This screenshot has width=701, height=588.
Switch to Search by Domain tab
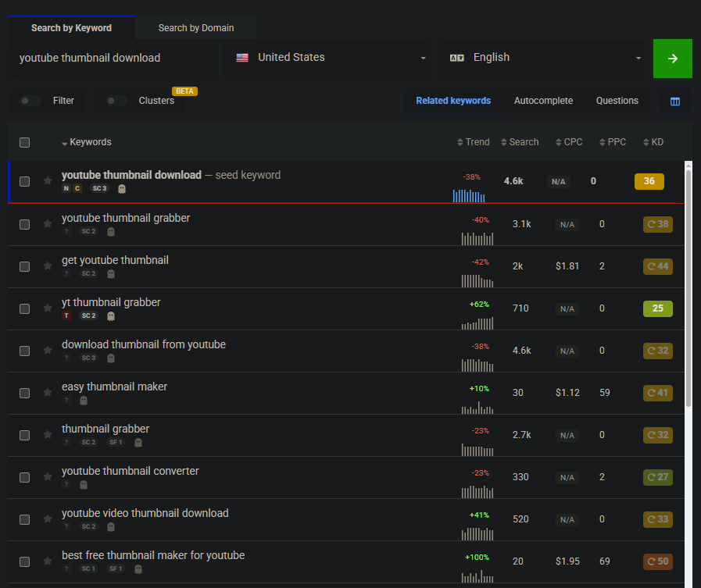(x=196, y=28)
